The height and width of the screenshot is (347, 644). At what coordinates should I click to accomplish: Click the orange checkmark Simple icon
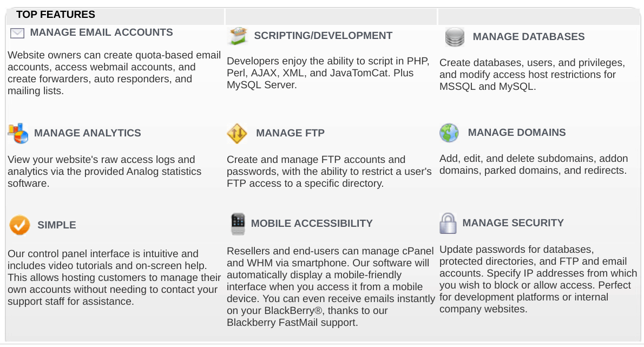(19, 225)
